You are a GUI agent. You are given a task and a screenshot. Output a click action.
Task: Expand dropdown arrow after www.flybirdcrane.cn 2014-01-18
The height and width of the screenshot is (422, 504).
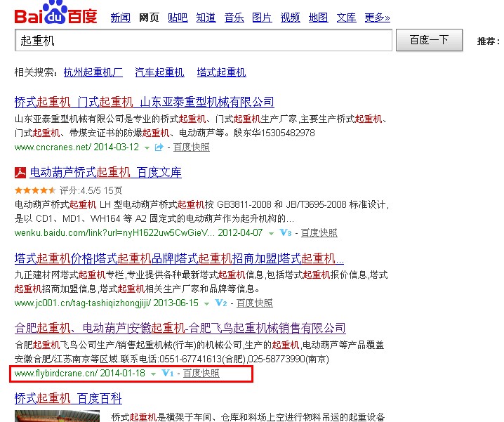153,374
